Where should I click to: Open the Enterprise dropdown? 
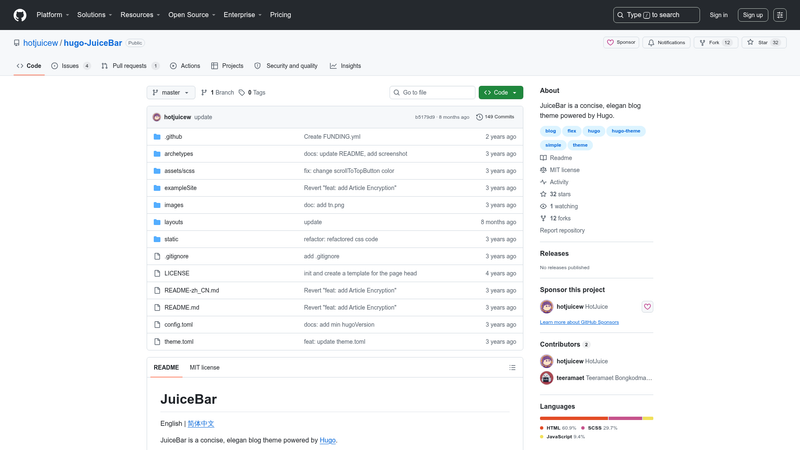coord(242,15)
